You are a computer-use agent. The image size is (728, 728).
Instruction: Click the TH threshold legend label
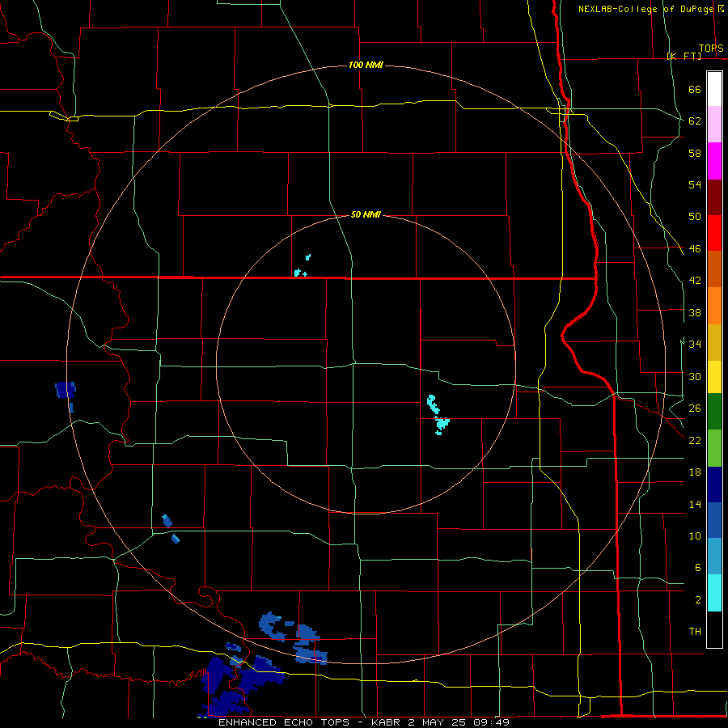point(695,632)
